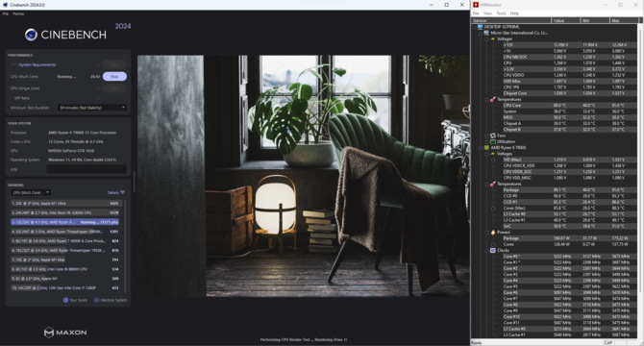
Task: Click the HWMonitor app icon in title bar
Action: tap(476, 5)
